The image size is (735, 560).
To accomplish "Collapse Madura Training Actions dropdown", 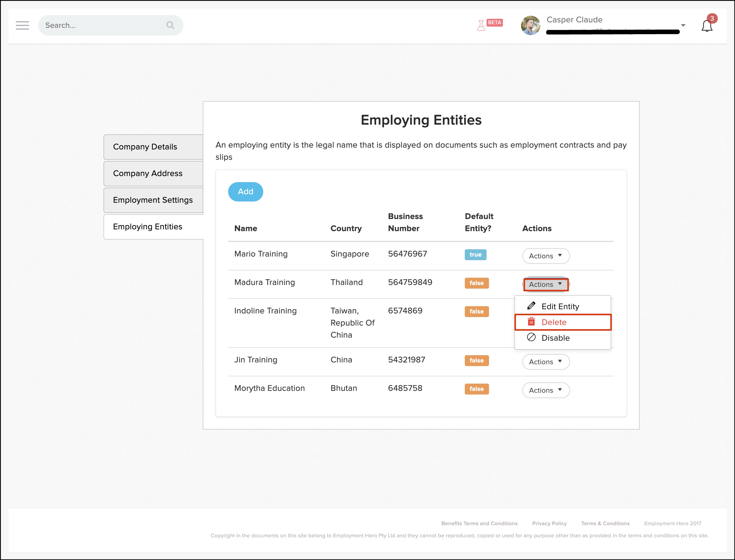I will pos(546,284).
